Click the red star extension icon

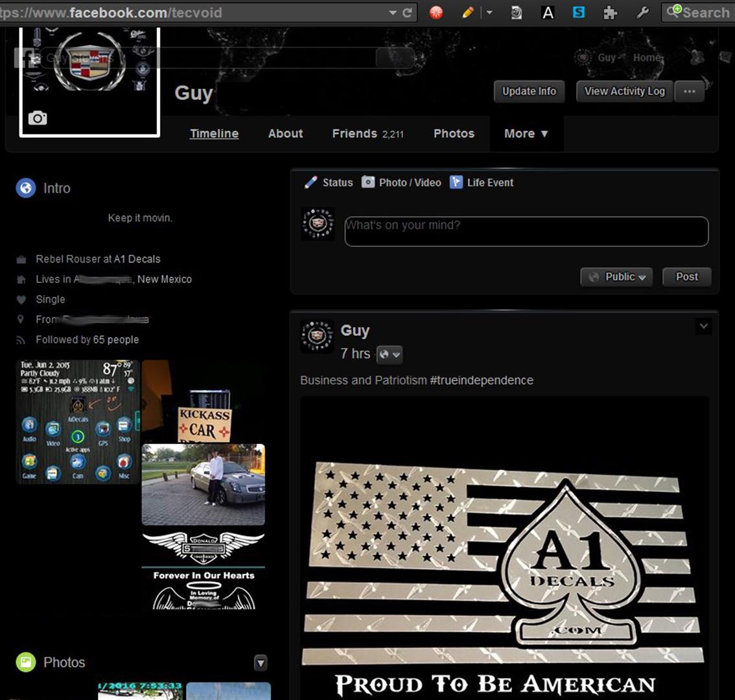click(436, 13)
